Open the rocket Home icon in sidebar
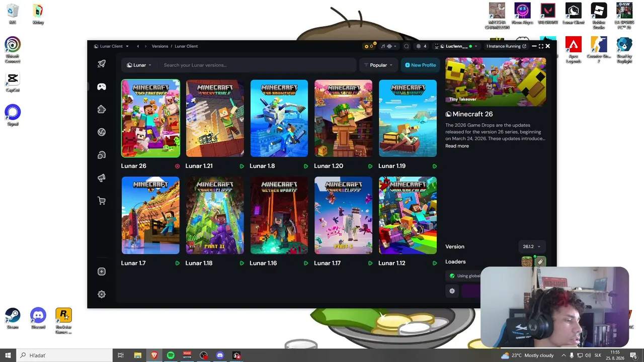The height and width of the screenshot is (362, 644). (x=102, y=64)
